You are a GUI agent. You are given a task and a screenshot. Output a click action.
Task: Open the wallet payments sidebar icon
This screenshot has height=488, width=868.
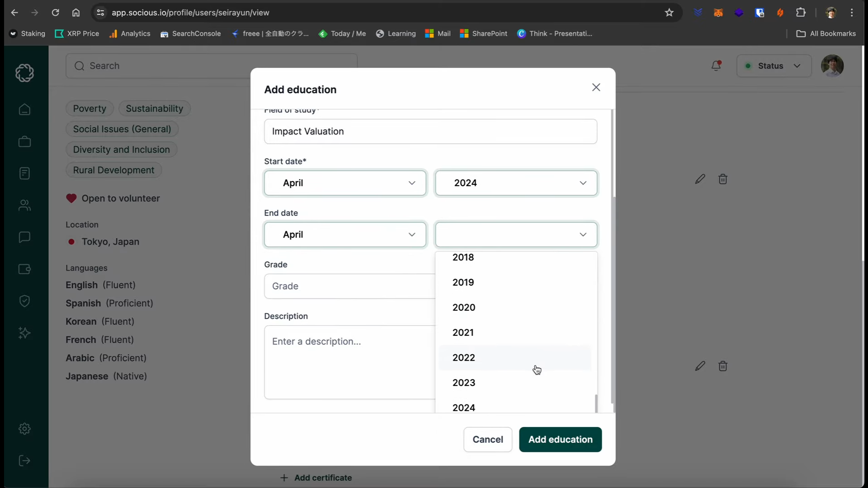pos(24,269)
